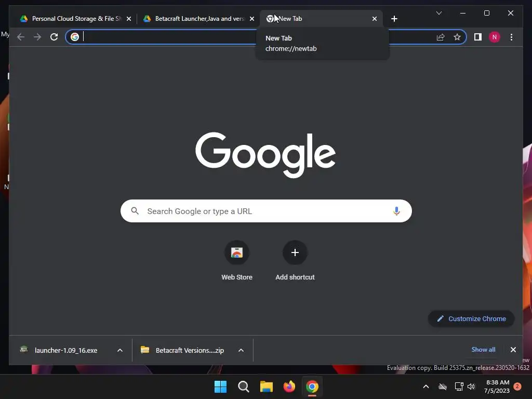Bookmark this tab with the star icon
The image size is (532, 399).
point(457,37)
